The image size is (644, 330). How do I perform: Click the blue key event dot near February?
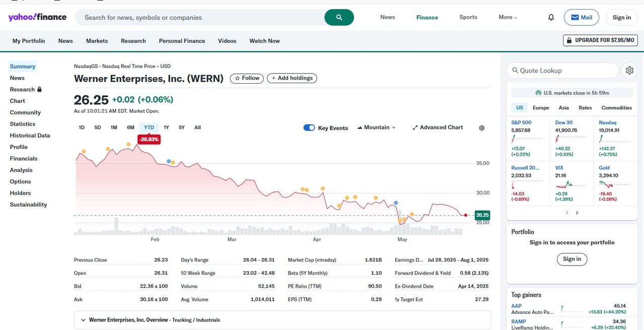(x=169, y=161)
